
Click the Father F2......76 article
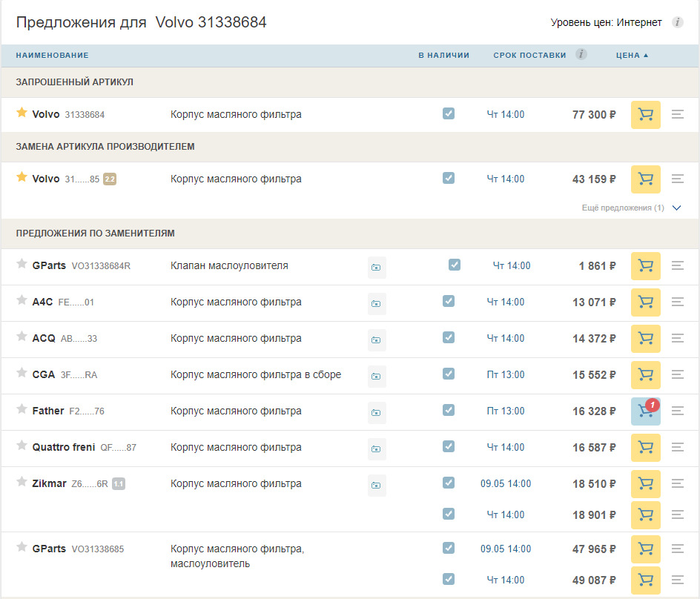point(87,411)
